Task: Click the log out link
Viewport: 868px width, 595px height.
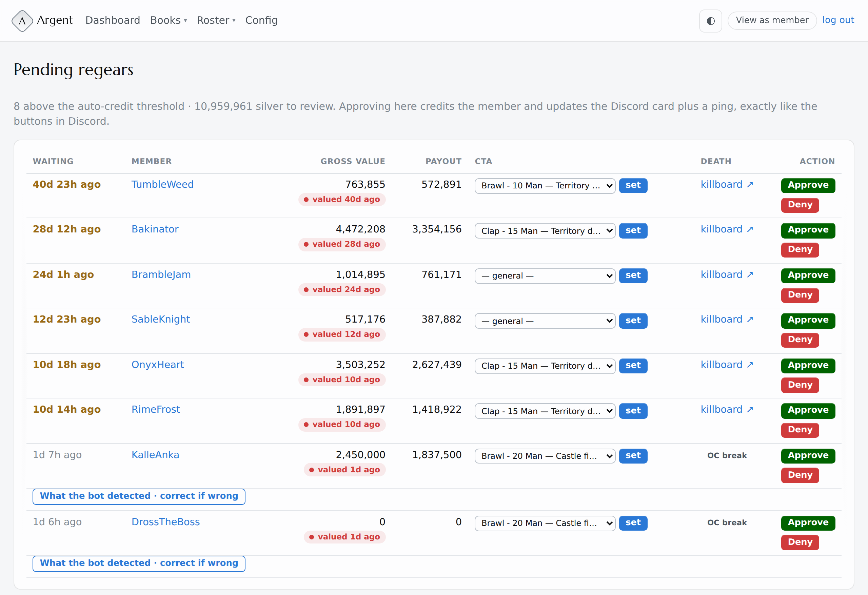Action: [838, 20]
